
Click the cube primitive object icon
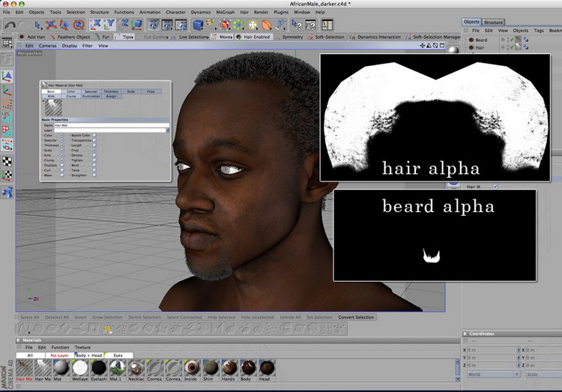tap(197, 25)
